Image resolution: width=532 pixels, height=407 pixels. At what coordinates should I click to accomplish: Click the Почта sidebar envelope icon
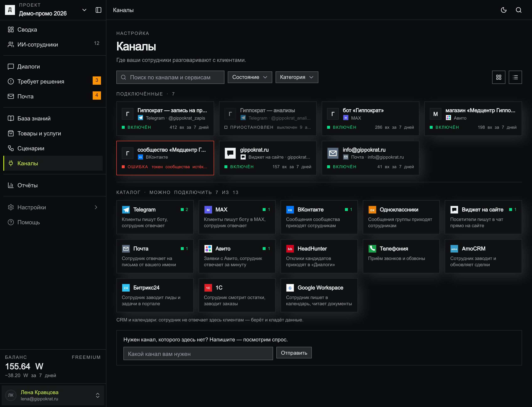[11, 96]
